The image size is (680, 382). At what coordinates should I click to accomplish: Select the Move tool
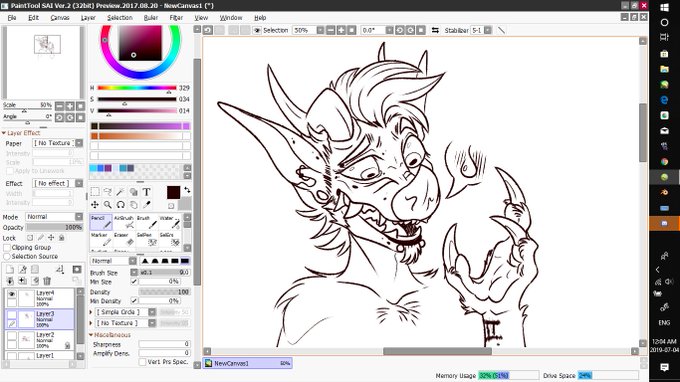click(95, 205)
